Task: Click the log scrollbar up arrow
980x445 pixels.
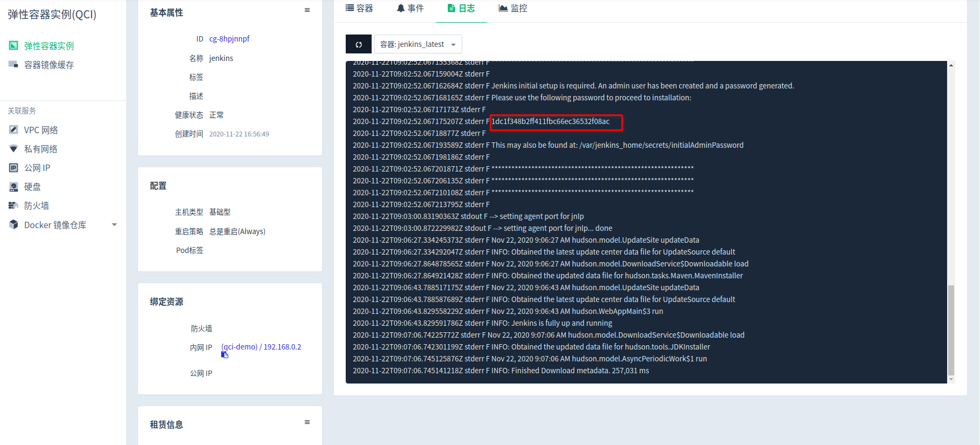Action: pos(951,65)
